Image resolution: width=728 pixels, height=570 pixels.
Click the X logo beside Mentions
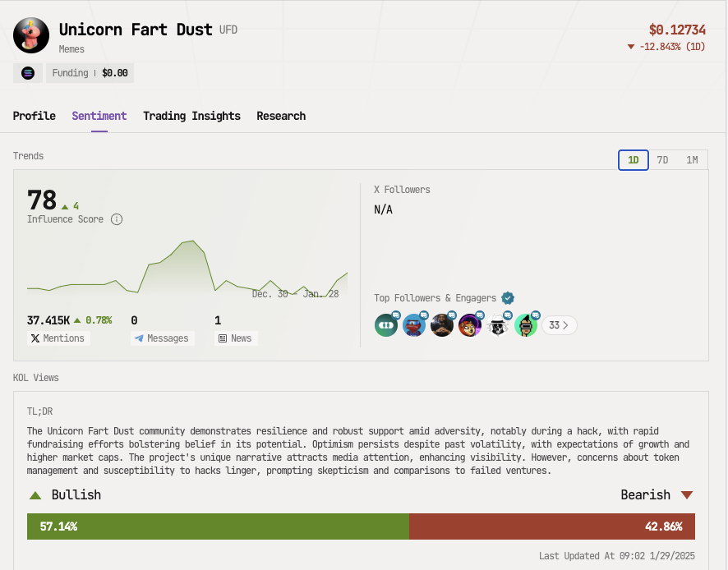pyautogui.click(x=35, y=338)
